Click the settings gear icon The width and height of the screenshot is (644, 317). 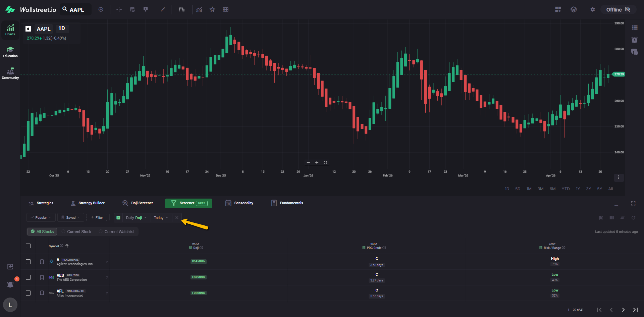[x=593, y=9]
